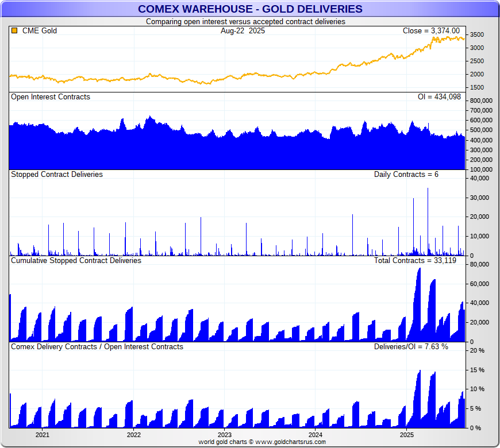The image size is (500, 448).
Task: Click the 0 % deliveries/OI axis tick
Action: tap(475, 428)
